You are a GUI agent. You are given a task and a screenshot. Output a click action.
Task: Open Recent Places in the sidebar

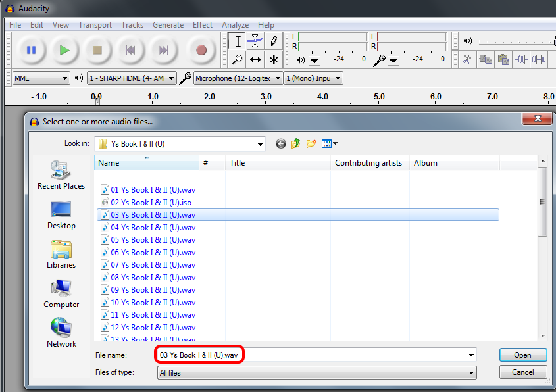[x=61, y=175]
